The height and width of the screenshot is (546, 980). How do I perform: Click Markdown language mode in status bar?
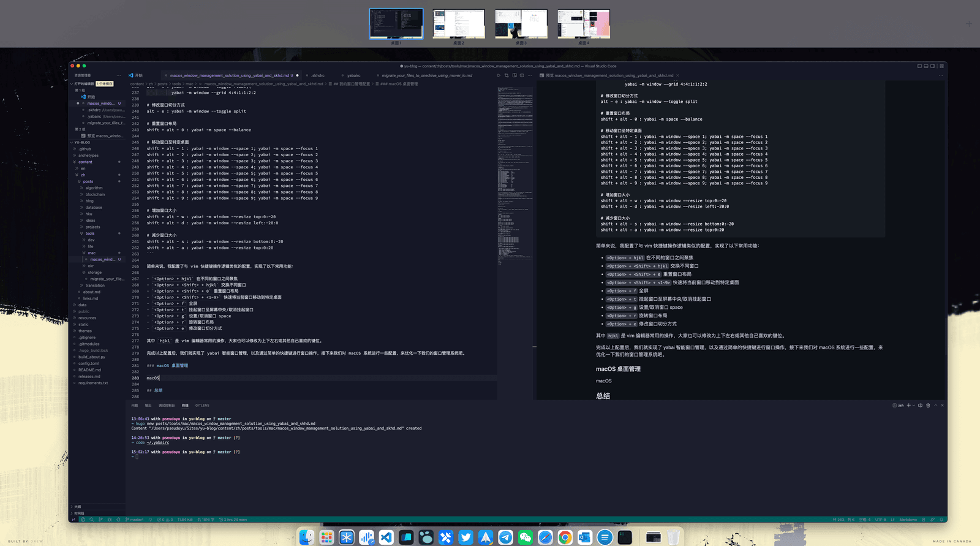(x=908, y=520)
